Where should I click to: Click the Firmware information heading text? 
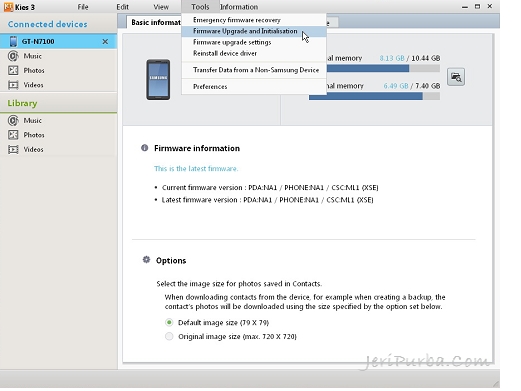coord(197,148)
